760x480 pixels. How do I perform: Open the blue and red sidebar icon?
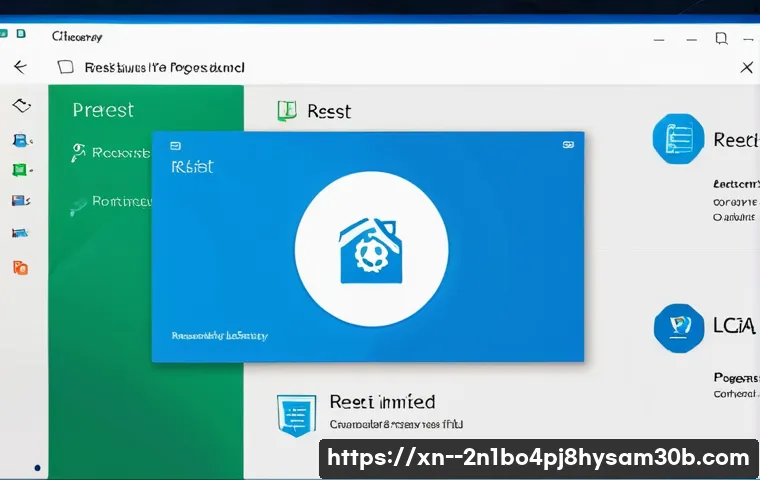[20, 200]
